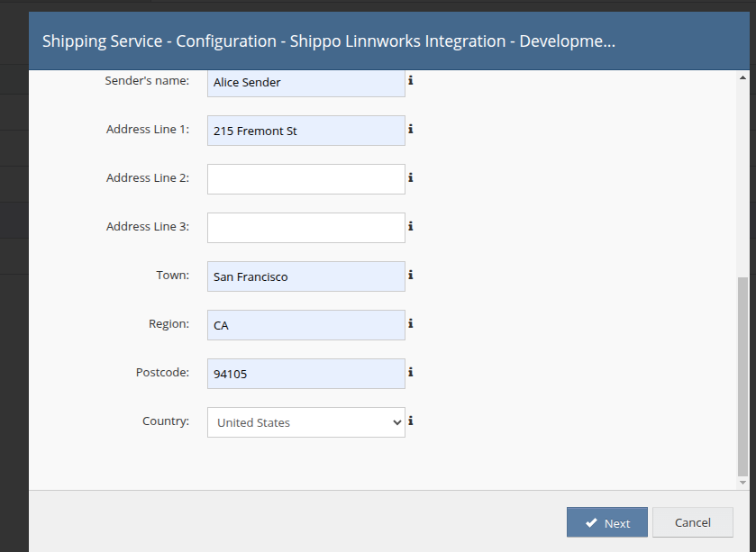Click the info icon beside Country
Image resolution: width=756 pixels, height=552 pixels.
[x=410, y=421]
